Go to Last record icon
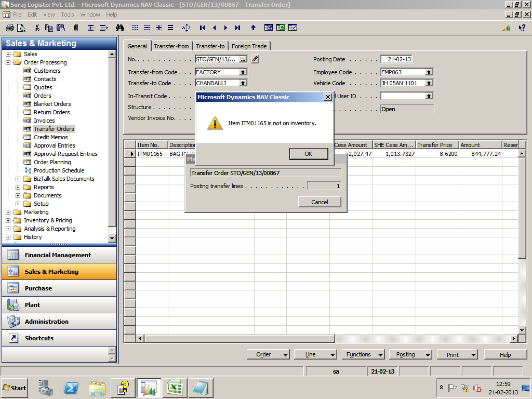Viewport: 532px width, 399px height. tap(237, 28)
